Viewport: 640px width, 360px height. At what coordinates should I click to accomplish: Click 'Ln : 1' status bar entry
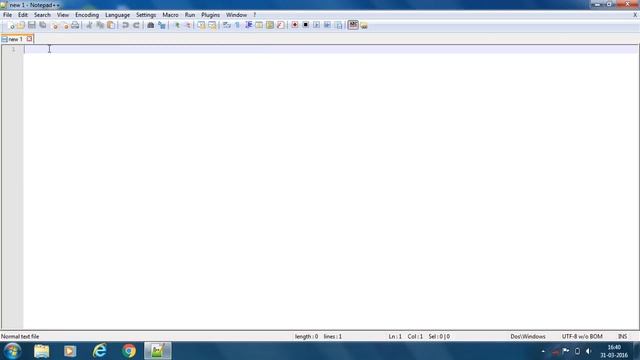click(395, 336)
